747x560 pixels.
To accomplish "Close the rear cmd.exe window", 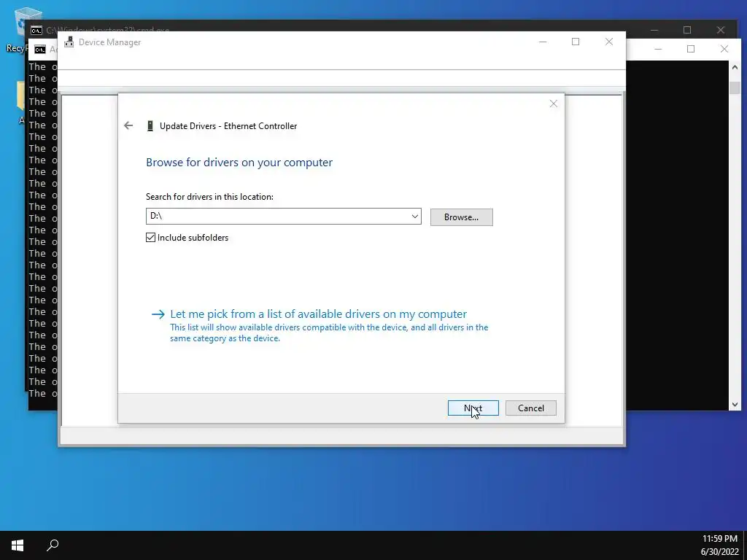I will click(720, 30).
